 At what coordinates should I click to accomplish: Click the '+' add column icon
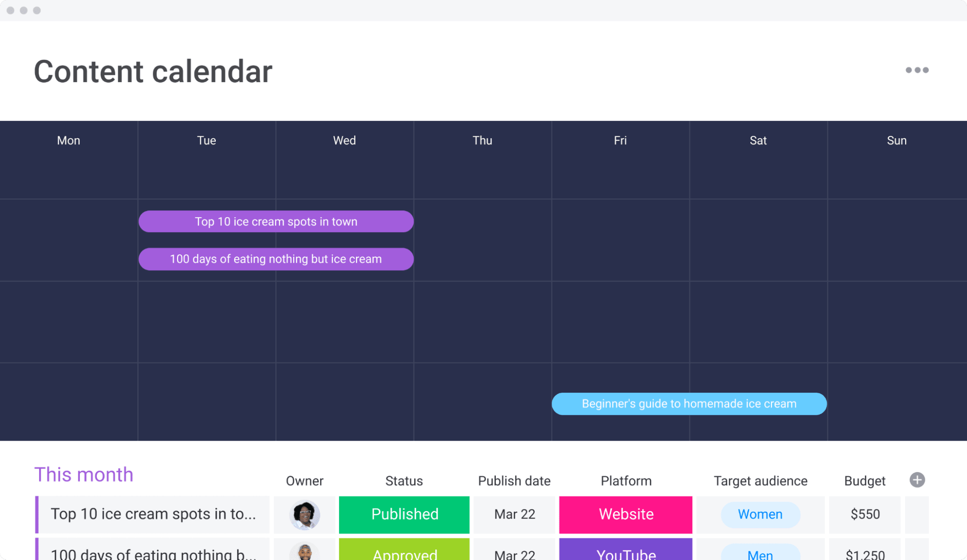(918, 480)
